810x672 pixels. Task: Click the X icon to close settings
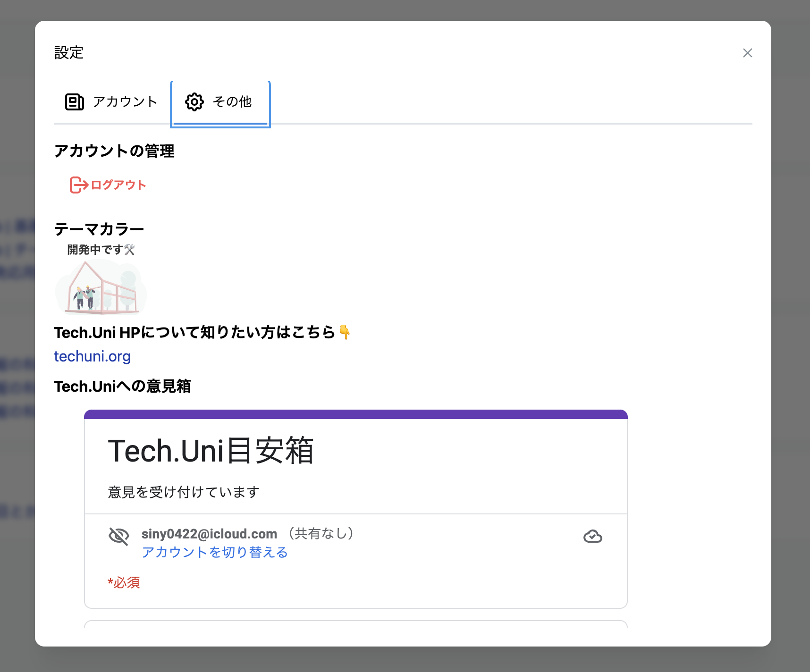coord(747,53)
